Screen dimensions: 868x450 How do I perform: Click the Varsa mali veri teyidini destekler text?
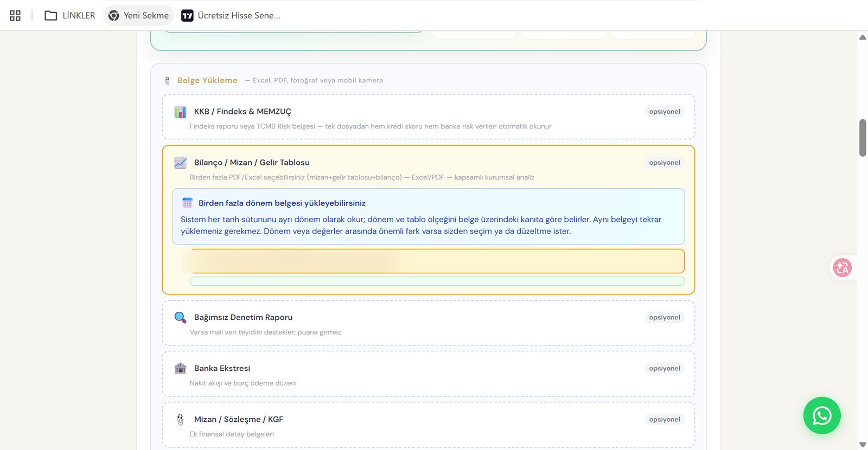[x=265, y=332]
